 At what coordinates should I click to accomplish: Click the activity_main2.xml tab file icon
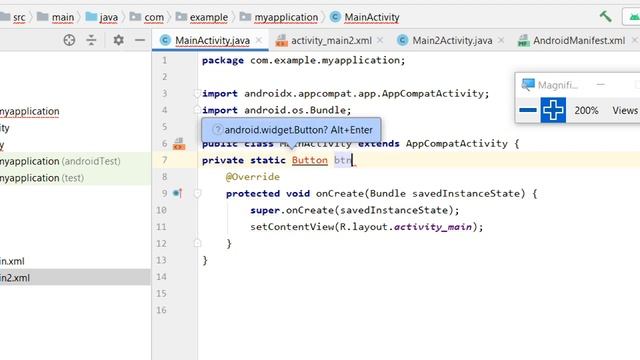(281, 40)
